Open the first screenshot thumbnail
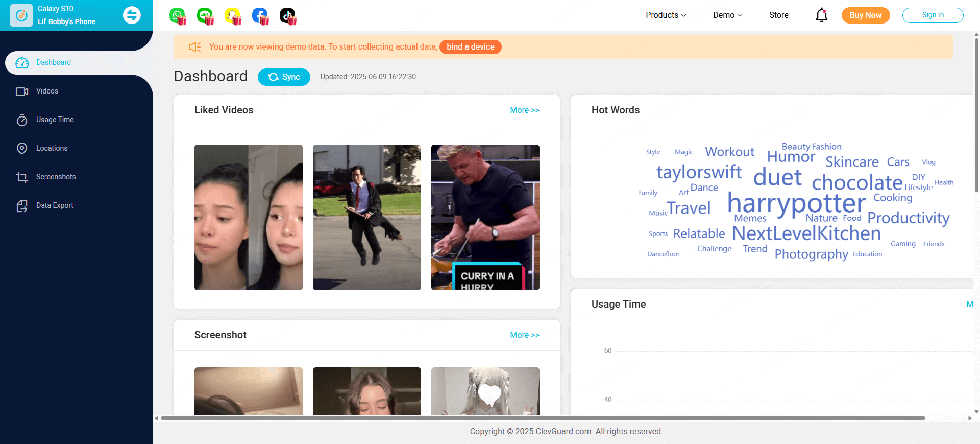Image resolution: width=980 pixels, height=444 pixels. point(249,391)
